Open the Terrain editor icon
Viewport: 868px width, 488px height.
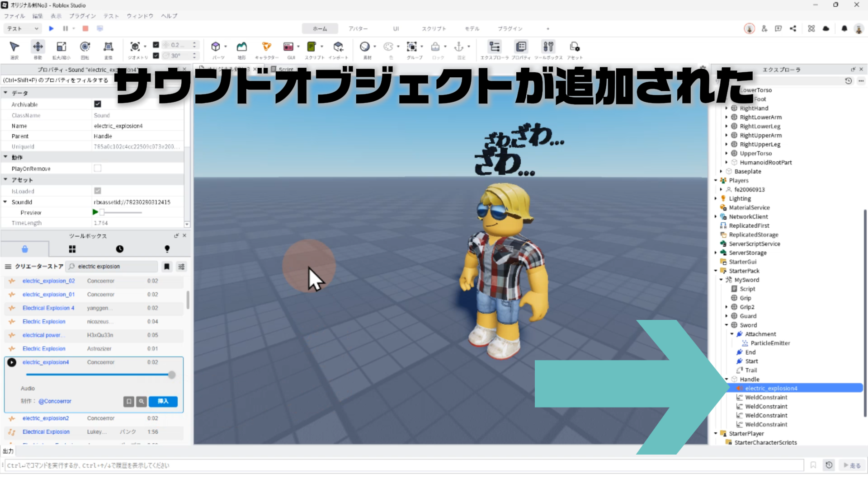tap(242, 47)
